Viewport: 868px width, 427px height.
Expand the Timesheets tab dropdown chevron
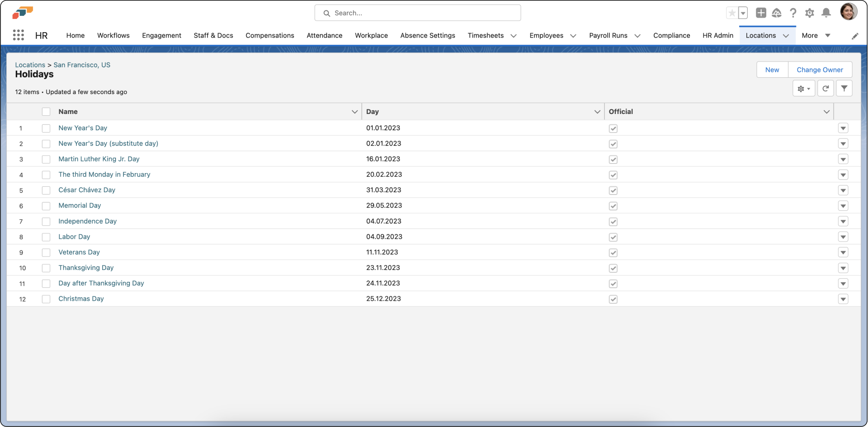tap(514, 36)
